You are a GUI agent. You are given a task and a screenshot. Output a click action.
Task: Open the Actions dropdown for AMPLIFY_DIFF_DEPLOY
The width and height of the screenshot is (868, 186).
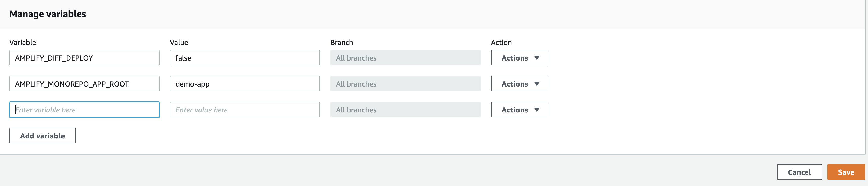click(520, 58)
